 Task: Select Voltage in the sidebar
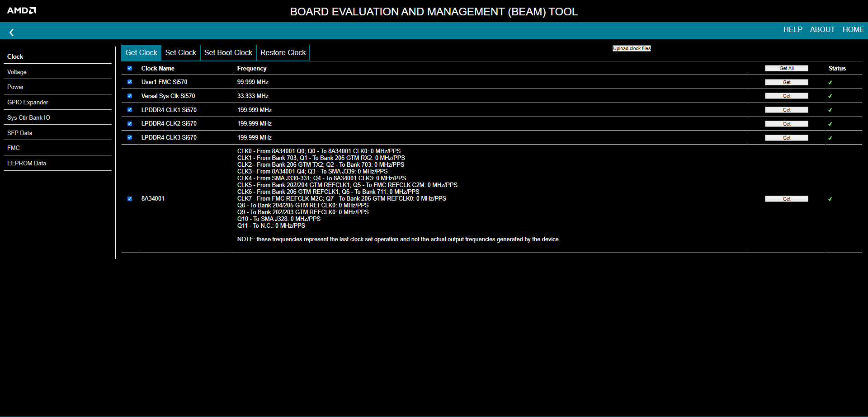coord(57,72)
